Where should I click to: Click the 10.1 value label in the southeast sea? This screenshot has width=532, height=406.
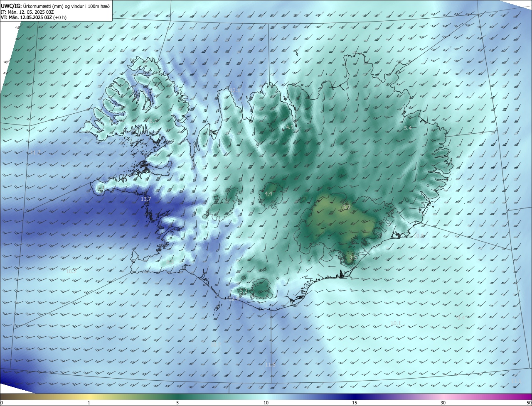(396, 323)
